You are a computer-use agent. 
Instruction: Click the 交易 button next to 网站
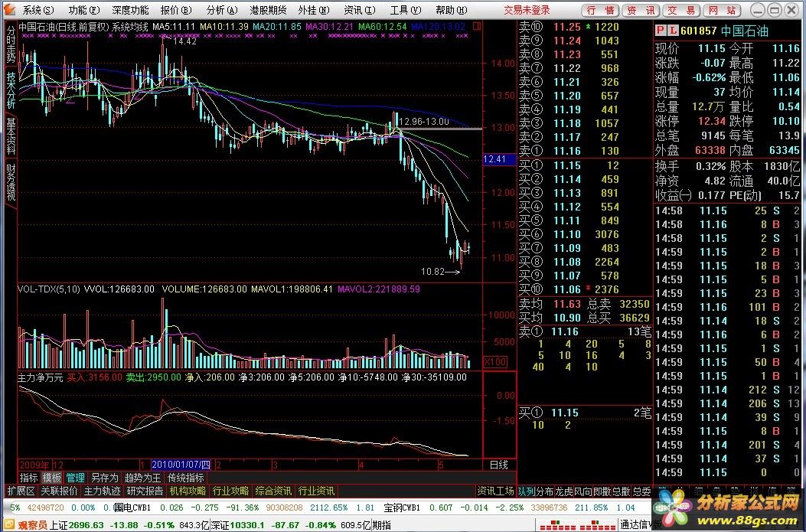point(681,10)
